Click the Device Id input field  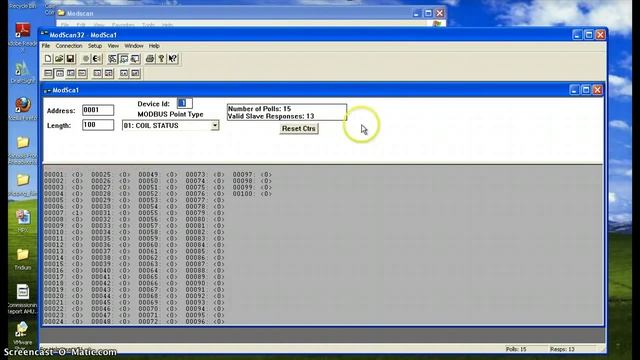[x=184, y=103]
